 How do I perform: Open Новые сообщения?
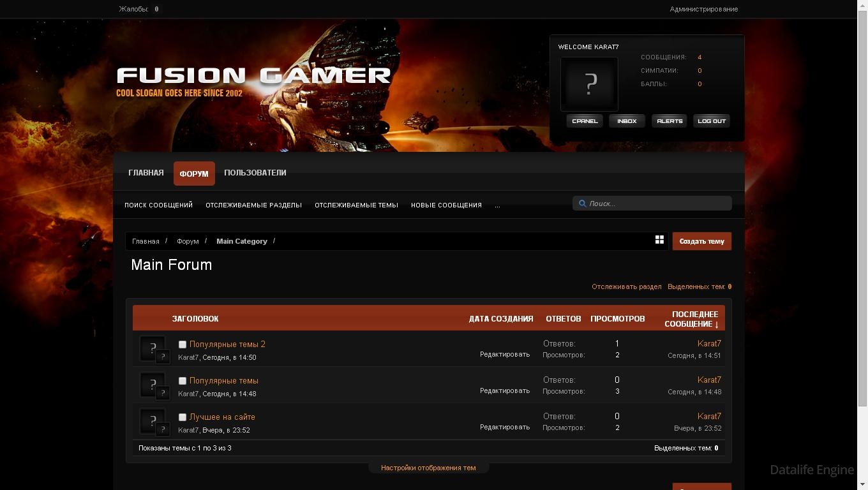point(446,205)
